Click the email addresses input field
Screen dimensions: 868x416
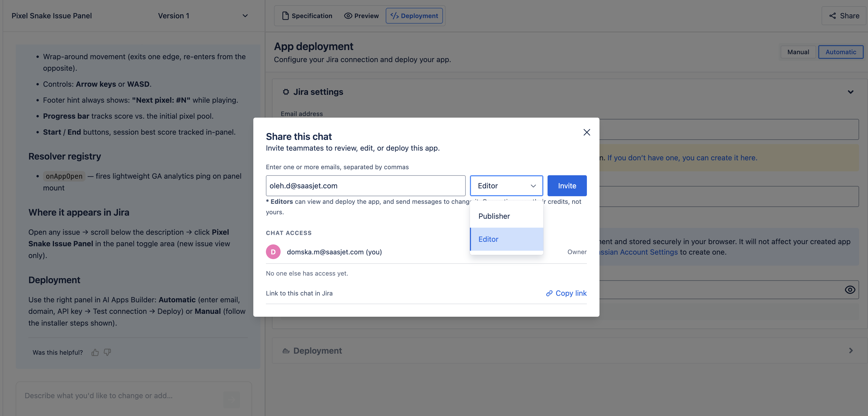click(x=366, y=186)
